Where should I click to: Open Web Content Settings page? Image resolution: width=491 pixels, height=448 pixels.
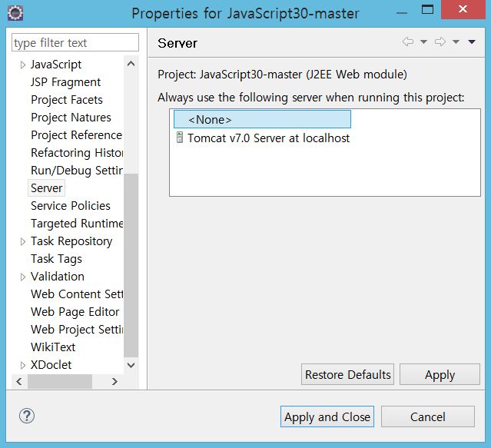click(x=77, y=294)
